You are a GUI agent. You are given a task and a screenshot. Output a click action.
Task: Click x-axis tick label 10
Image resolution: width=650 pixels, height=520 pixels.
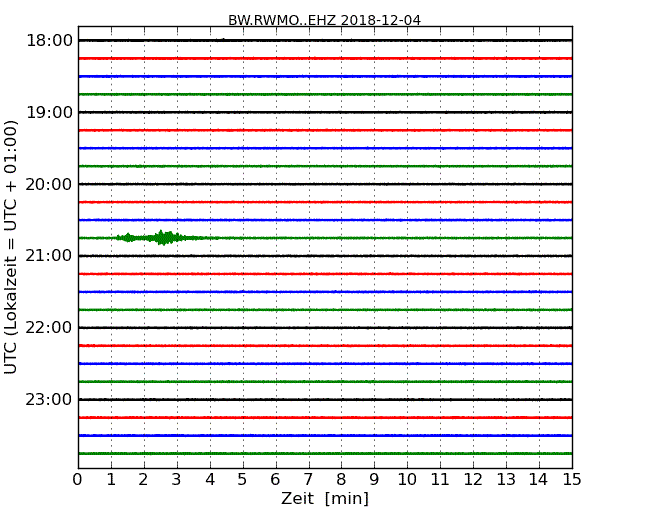point(407,479)
